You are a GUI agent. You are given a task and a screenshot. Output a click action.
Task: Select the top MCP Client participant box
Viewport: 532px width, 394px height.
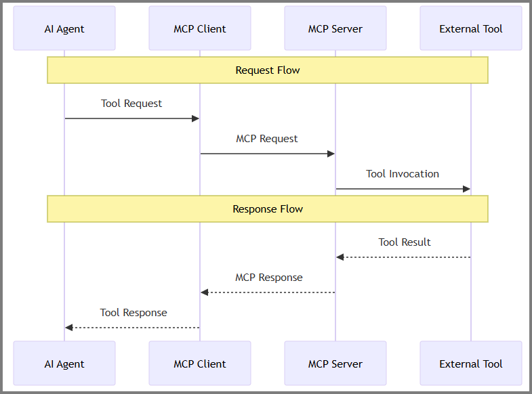200,28
